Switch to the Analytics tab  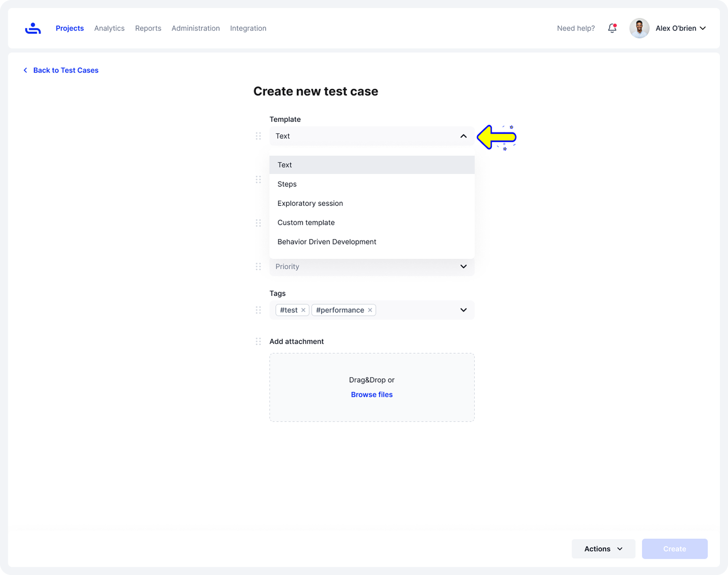(109, 28)
